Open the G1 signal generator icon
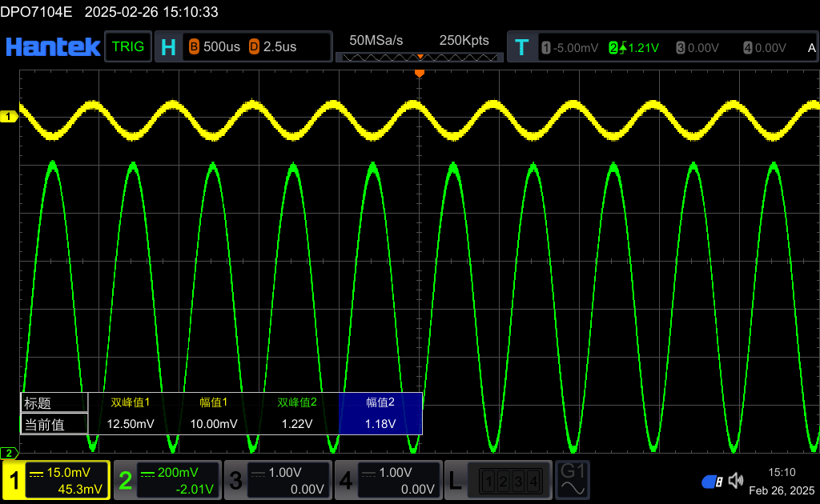Screen dimensions: 820x504 coord(573,479)
